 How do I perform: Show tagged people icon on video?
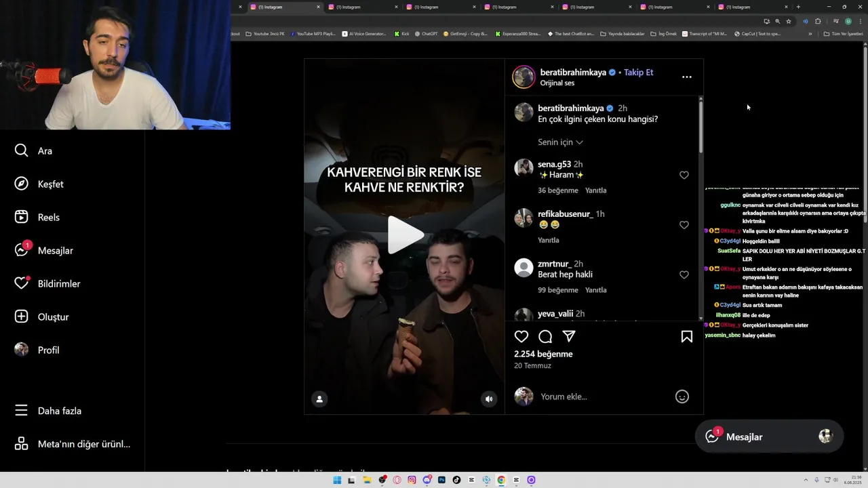[319, 399]
